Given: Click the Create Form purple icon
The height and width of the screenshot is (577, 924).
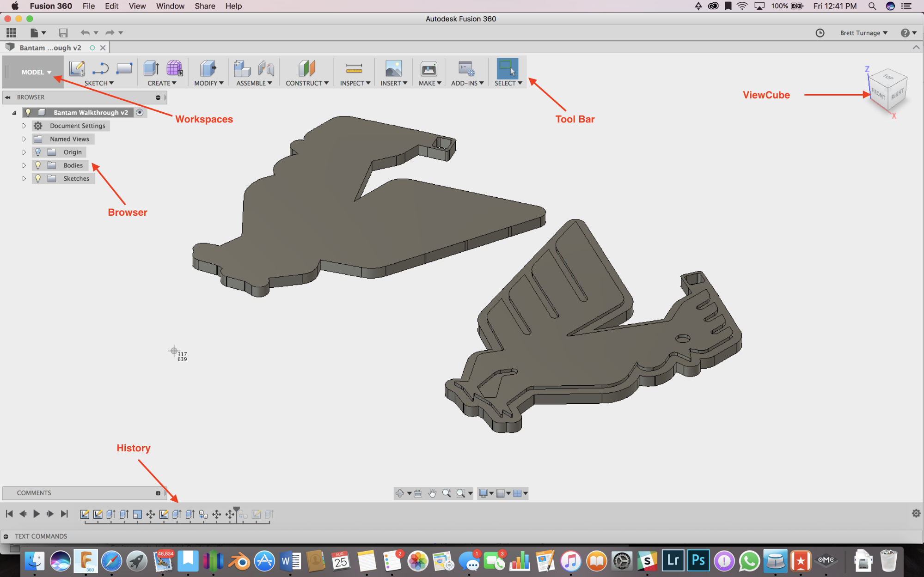Looking at the screenshot, I should [174, 68].
